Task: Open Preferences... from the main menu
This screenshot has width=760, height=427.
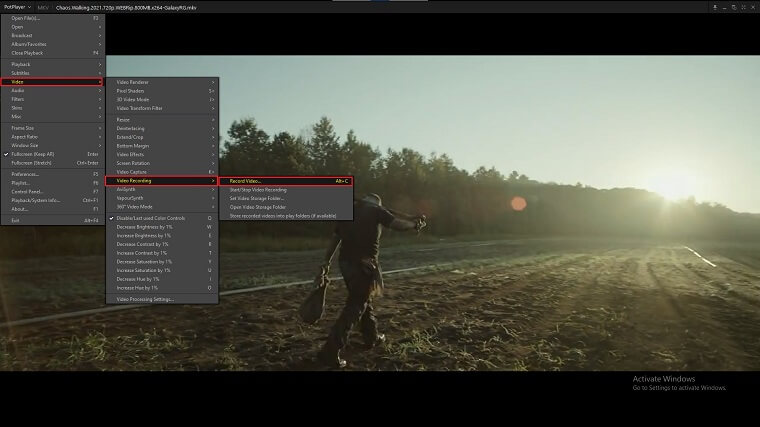Action: click(53, 174)
